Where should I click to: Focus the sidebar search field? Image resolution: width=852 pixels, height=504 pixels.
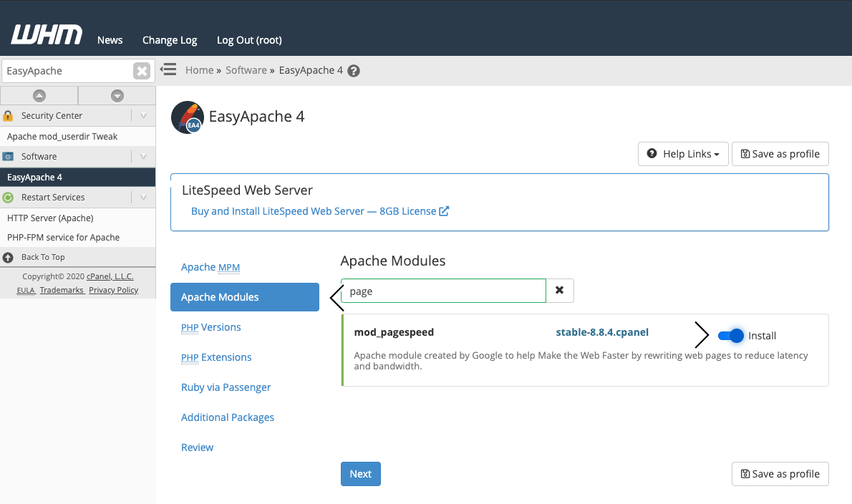68,71
